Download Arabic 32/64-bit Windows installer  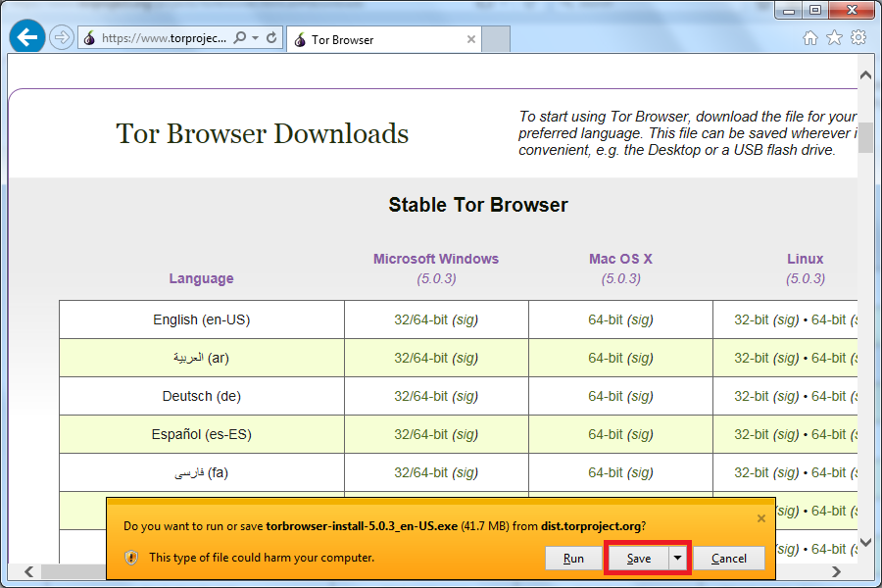[x=420, y=358]
